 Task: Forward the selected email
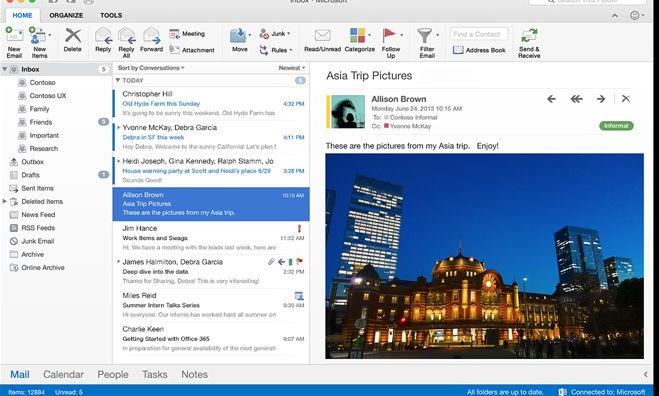click(151, 40)
